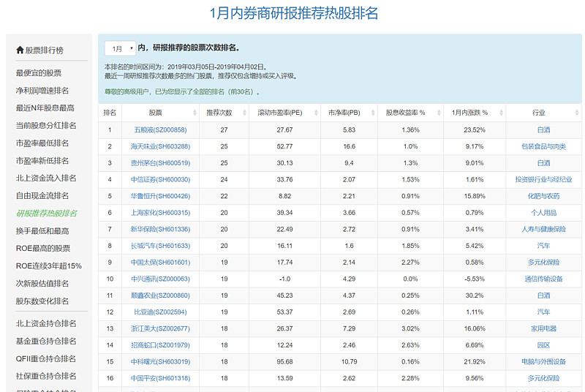Open 市盈率新低排名 in sidebar
Screen dimensions: 585x392
(42, 161)
